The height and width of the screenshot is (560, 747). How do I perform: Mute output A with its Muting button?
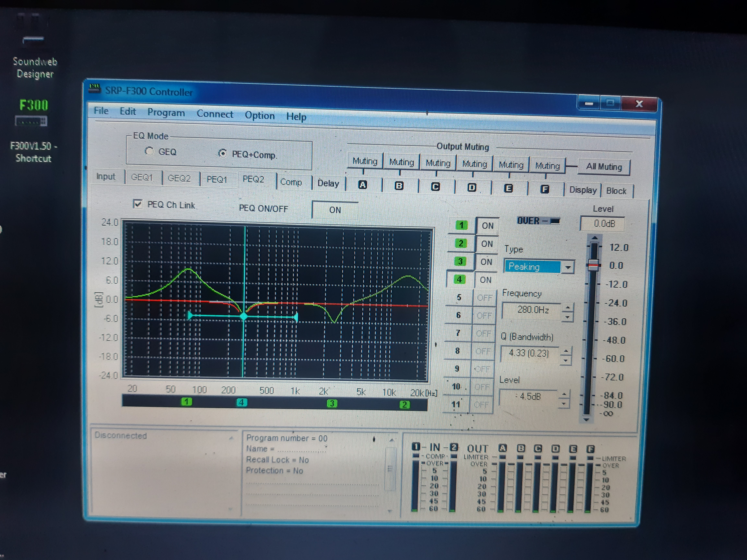click(x=365, y=161)
